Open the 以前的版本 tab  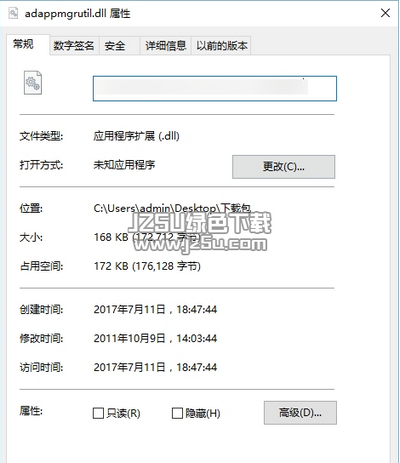coord(221,46)
